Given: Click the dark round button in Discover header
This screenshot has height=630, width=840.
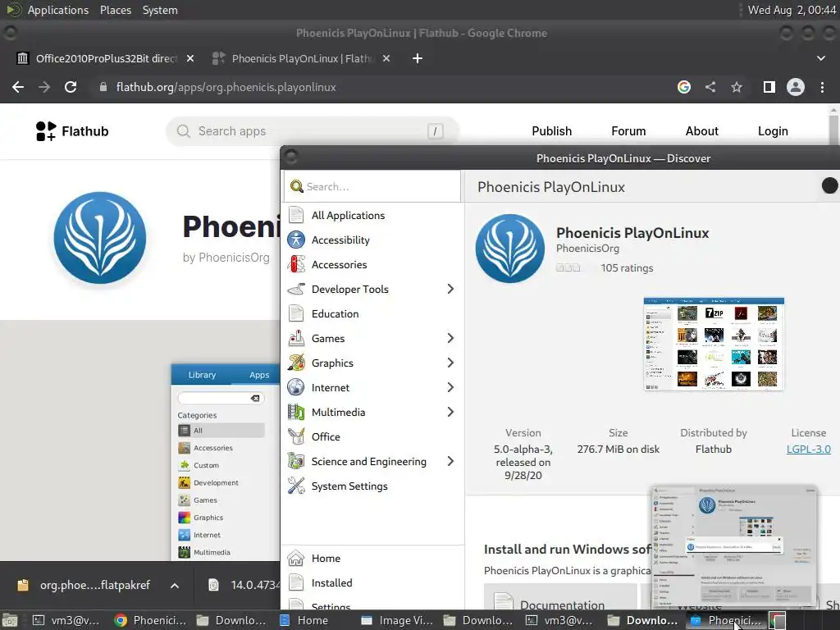Looking at the screenshot, I should 829,185.
